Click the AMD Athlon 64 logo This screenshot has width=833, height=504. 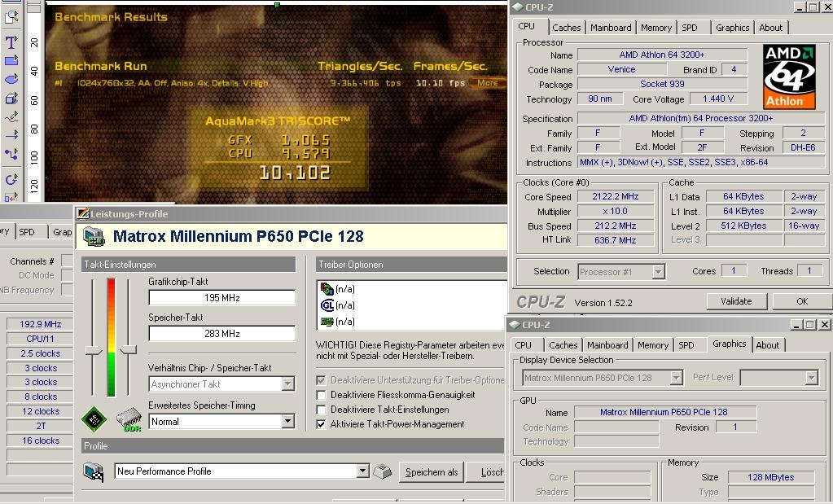(x=789, y=77)
